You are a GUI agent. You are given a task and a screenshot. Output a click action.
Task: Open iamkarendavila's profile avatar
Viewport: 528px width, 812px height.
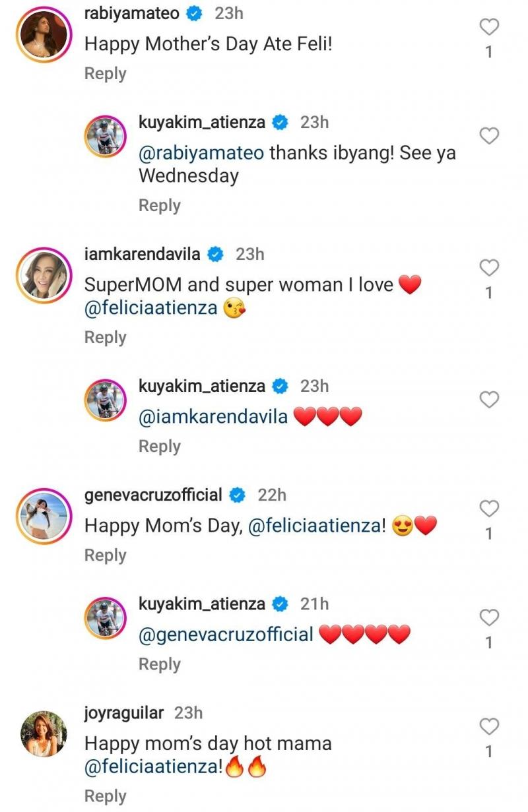point(44,277)
